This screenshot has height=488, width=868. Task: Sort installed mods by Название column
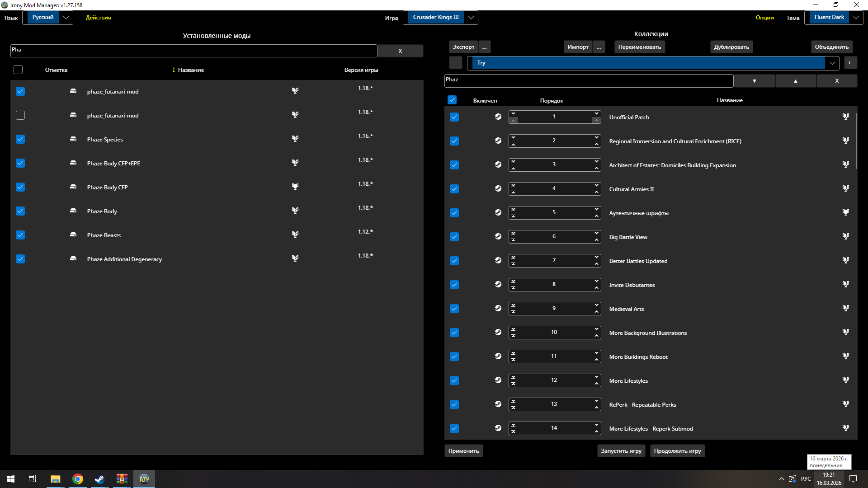[x=191, y=70]
